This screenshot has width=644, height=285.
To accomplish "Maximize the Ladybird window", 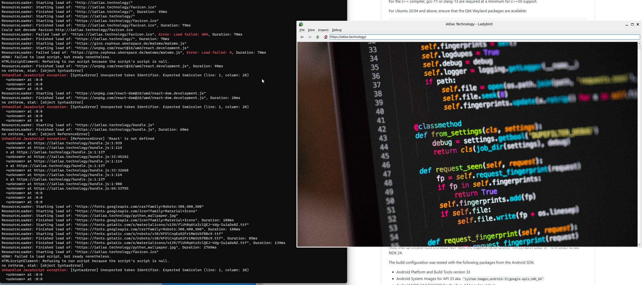I will tap(632, 25).
